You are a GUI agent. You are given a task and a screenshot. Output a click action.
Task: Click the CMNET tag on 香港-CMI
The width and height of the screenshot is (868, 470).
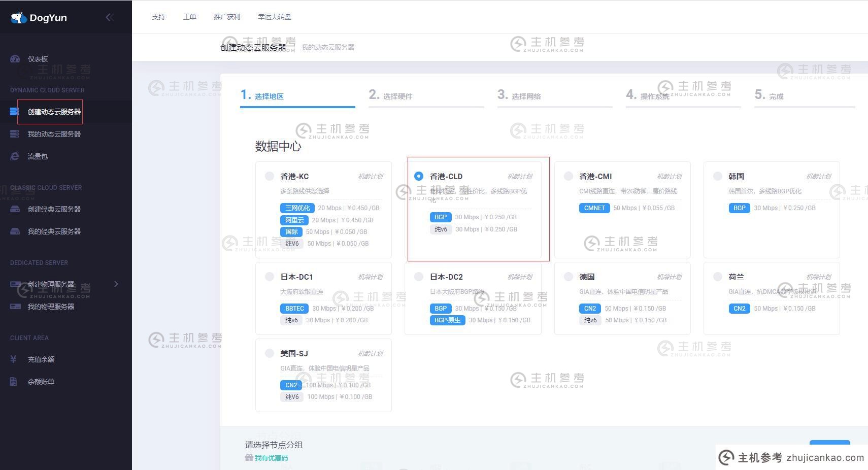tap(594, 208)
